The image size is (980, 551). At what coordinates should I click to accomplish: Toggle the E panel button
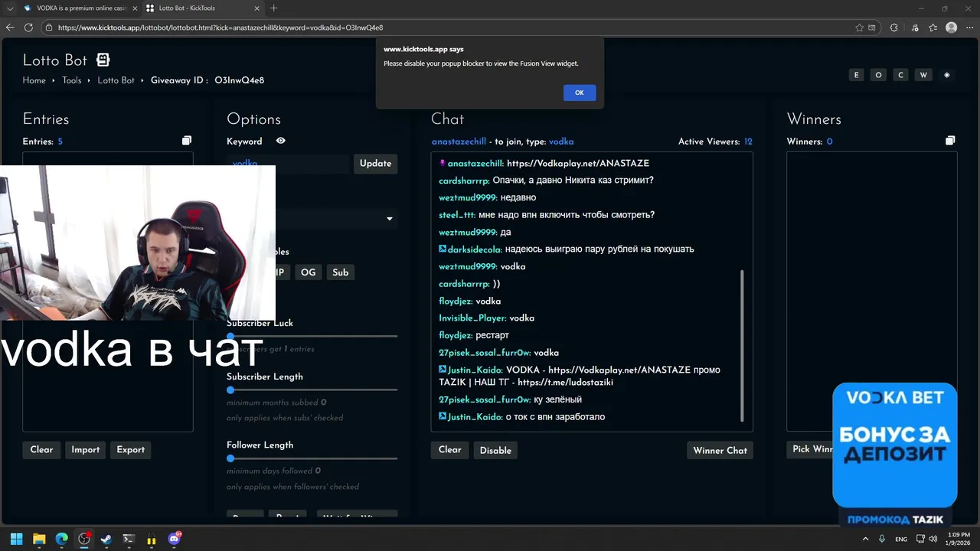[856, 75]
